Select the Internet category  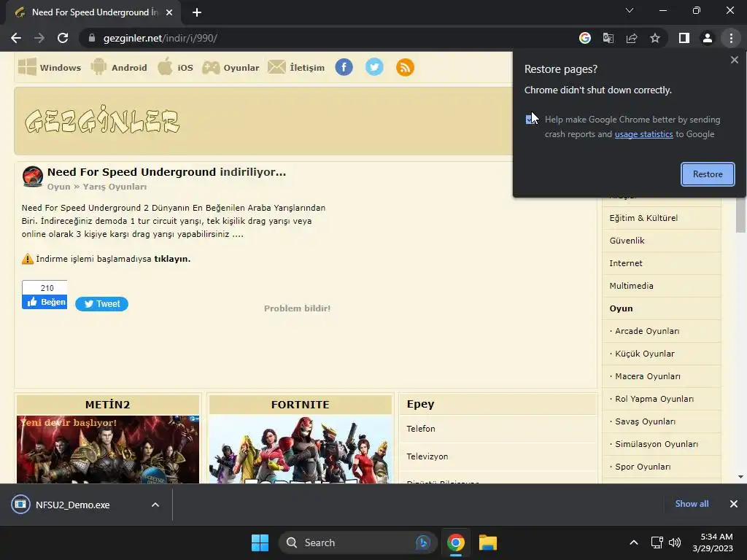(661, 263)
